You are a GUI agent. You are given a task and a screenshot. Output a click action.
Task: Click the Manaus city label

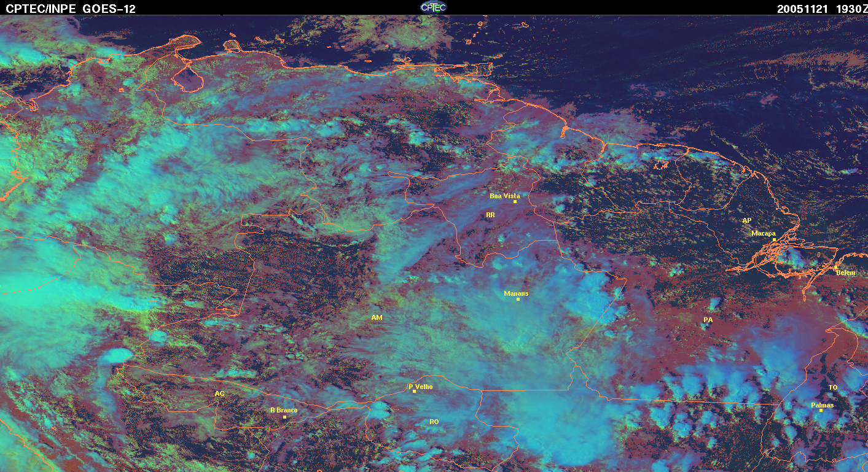516,293
